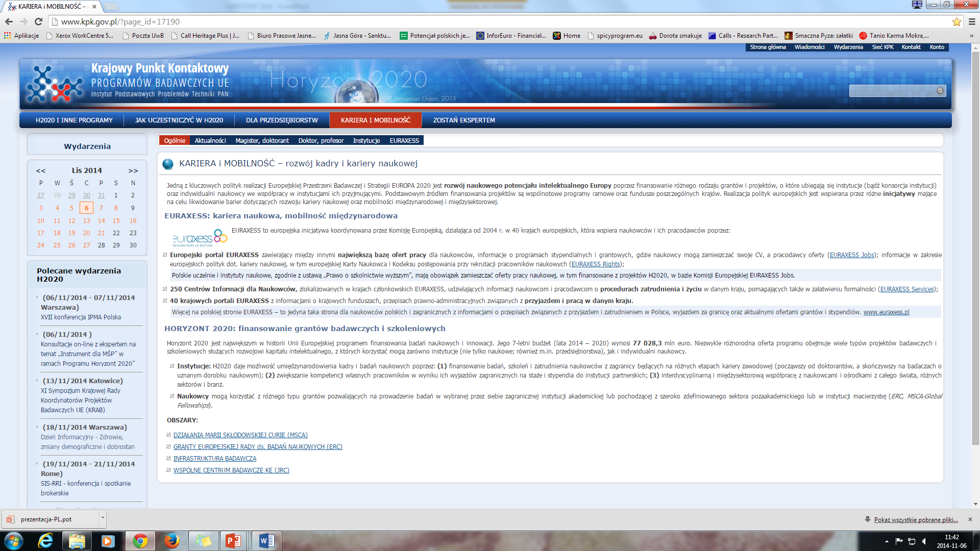
Task: Open the Windows Start button
Action: [x=14, y=541]
